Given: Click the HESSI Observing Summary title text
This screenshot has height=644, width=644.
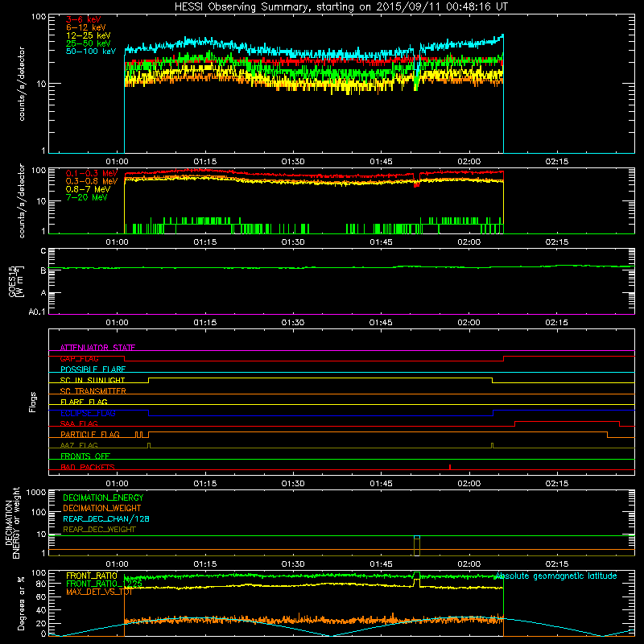Looking at the screenshot, I should [341, 7].
